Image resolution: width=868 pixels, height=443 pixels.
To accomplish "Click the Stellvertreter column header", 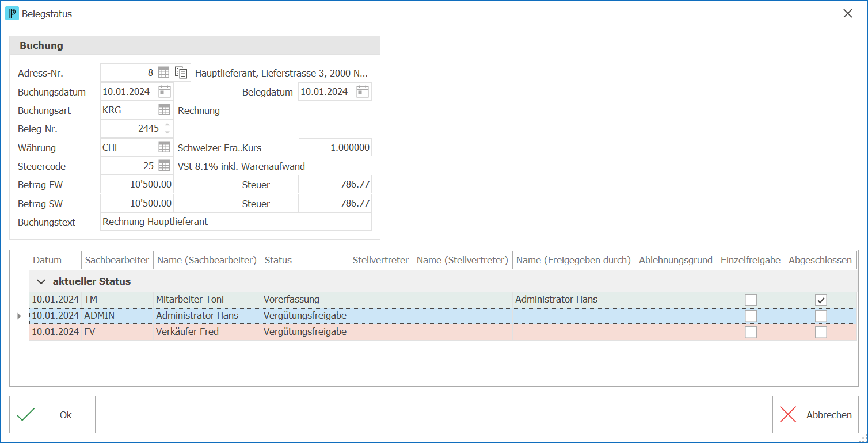I will [381, 260].
